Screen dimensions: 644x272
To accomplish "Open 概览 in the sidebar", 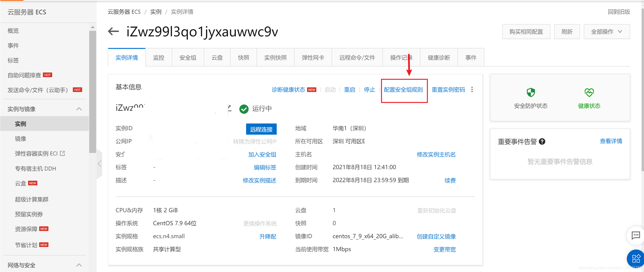I will tap(13, 31).
